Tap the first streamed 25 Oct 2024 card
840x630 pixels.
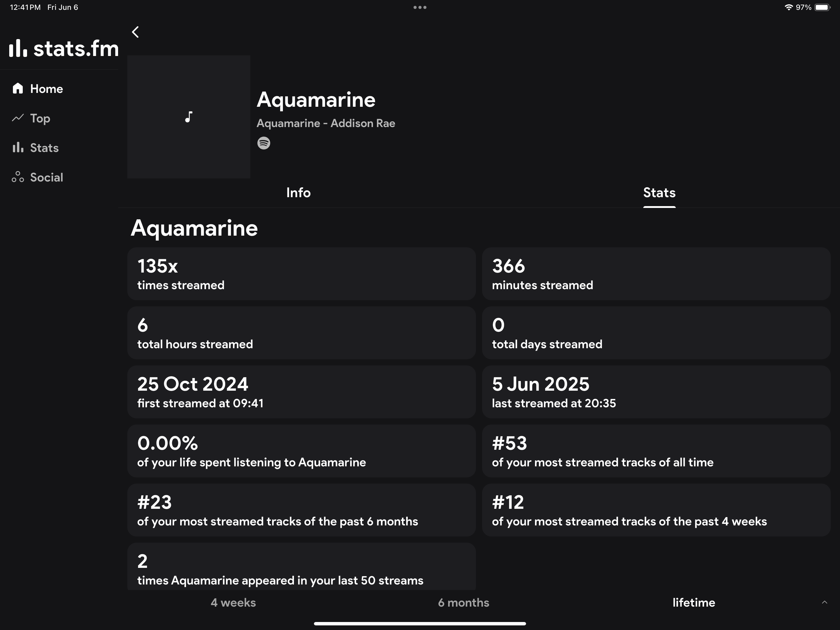click(302, 392)
